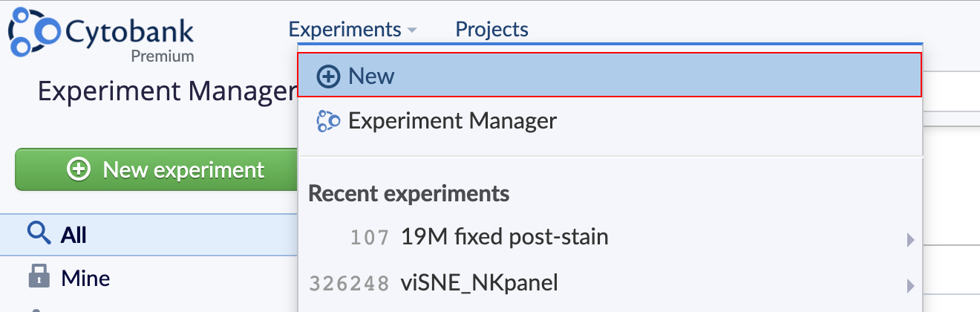
Task: Expand submenu arrow for 19M fixed post-stain
Action: point(909,239)
